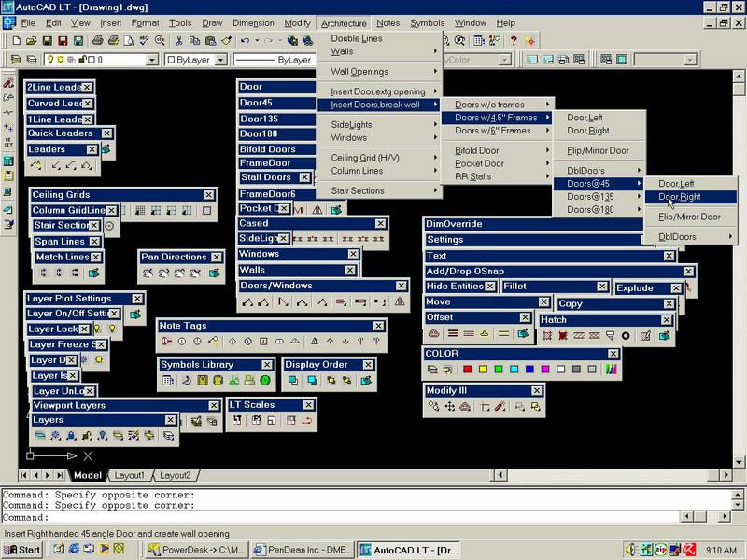Viewport: 747px width, 560px height.
Task: Open the Dimension menu
Action: (x=253, y=22)
